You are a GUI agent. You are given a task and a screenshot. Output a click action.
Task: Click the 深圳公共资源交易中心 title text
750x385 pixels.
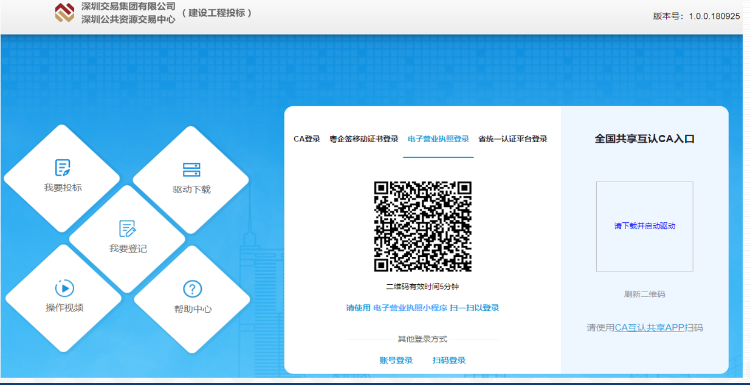coord(128,20)
